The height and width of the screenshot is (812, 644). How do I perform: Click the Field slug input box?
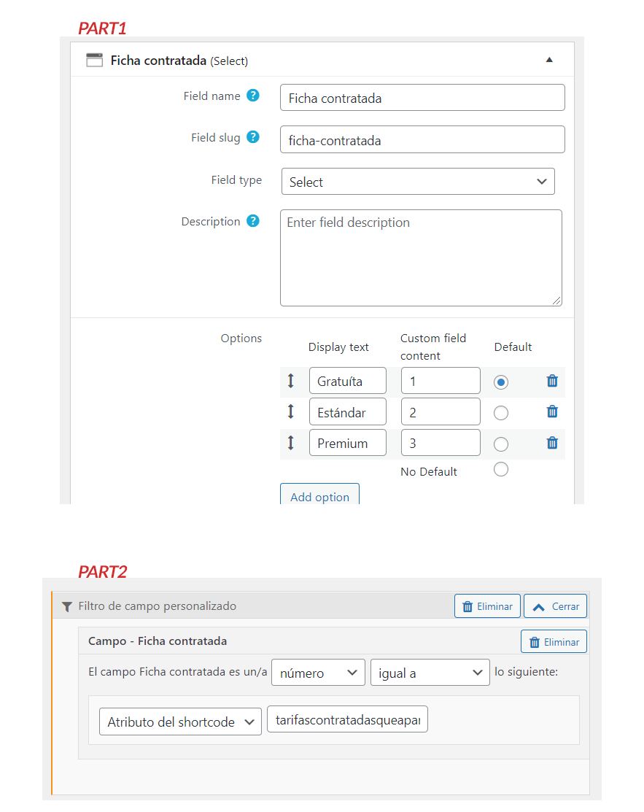pos(422,139)
